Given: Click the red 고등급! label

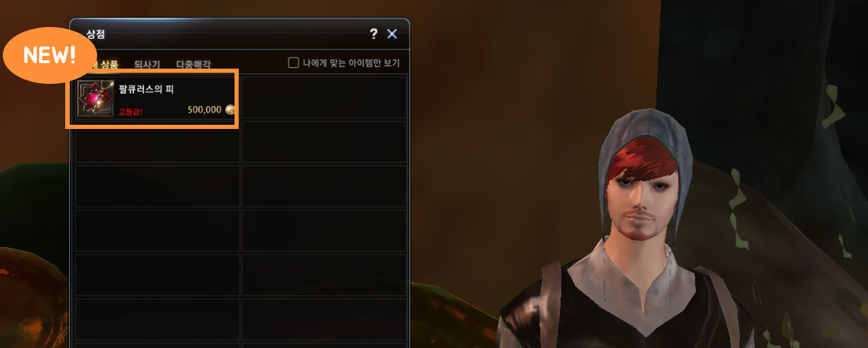Looking at the screenshot, I should coord(130,111).
